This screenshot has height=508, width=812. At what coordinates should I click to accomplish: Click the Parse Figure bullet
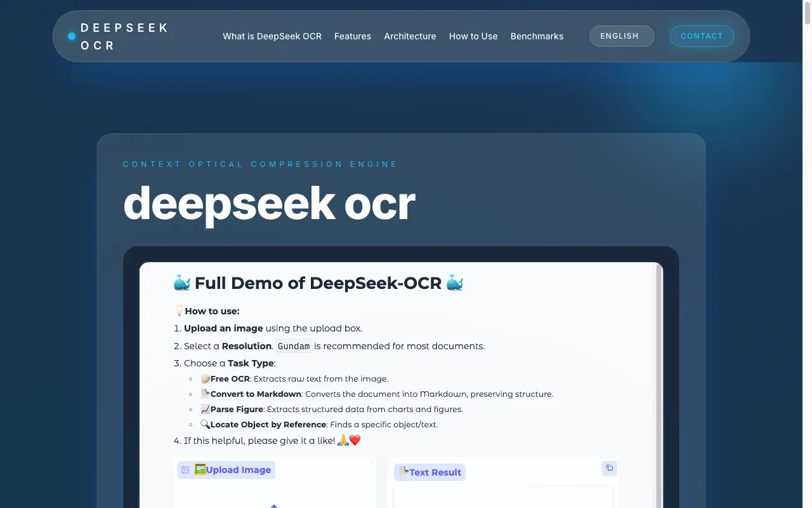(332, 409)
